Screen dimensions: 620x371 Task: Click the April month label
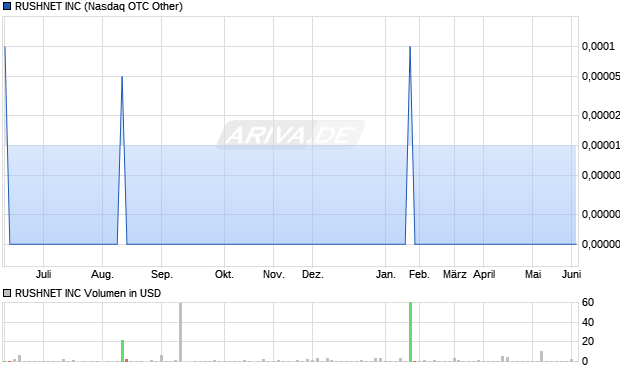click(x=484, y=274)
